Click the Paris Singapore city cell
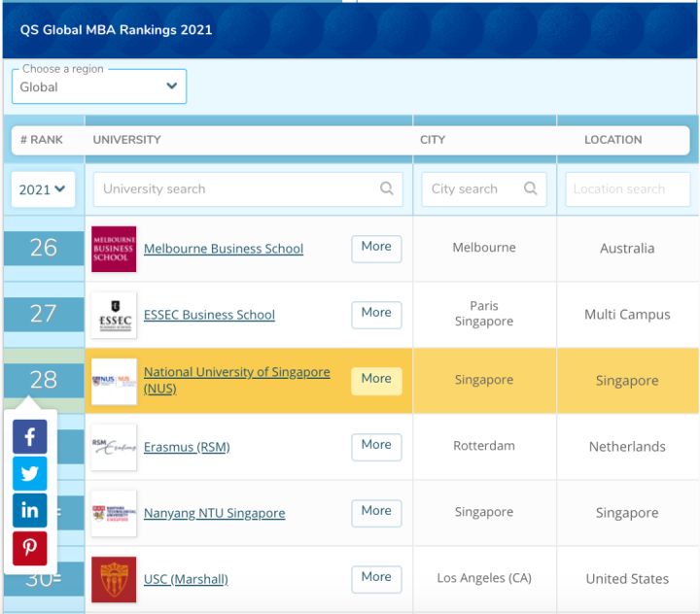The image size is (700, 614). 484,314
